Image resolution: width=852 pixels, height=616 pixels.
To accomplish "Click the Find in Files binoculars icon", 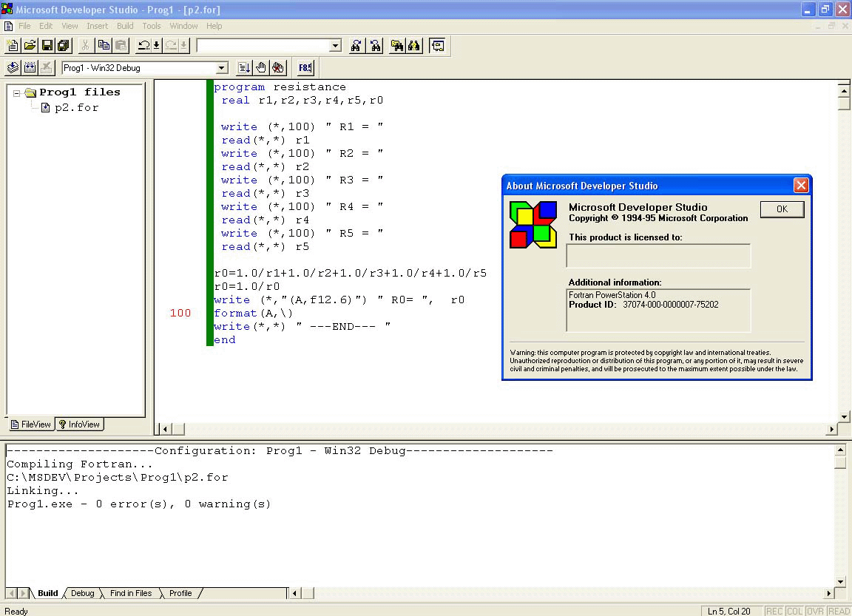I will pyautogui.click(x=397, y=46).
